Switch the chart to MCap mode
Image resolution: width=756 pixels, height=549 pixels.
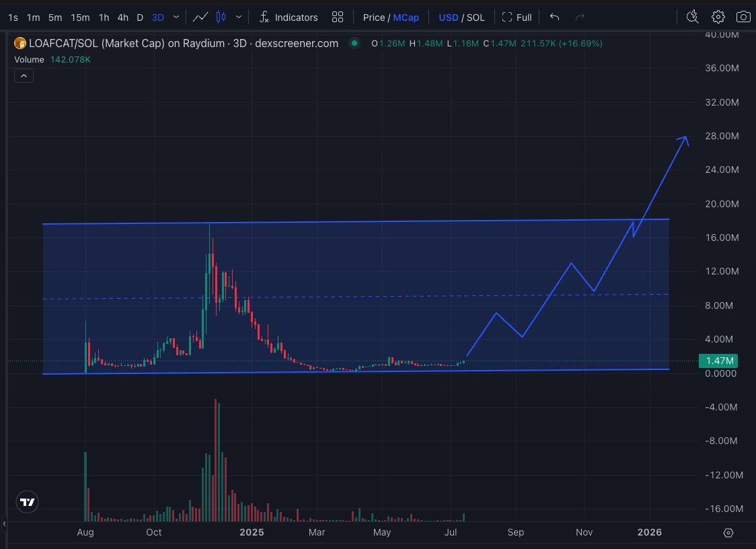coord(406,17)
